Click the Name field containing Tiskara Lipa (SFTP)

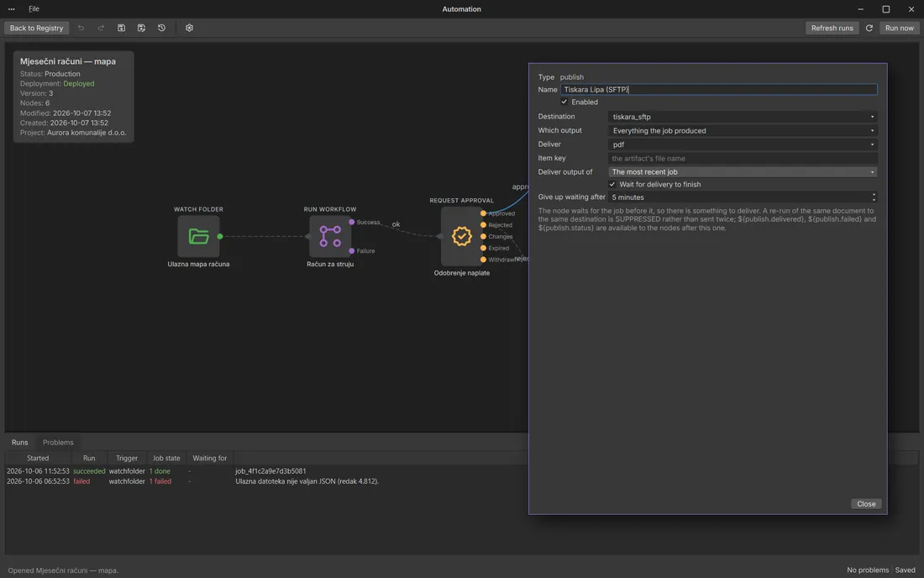(719, 90)
